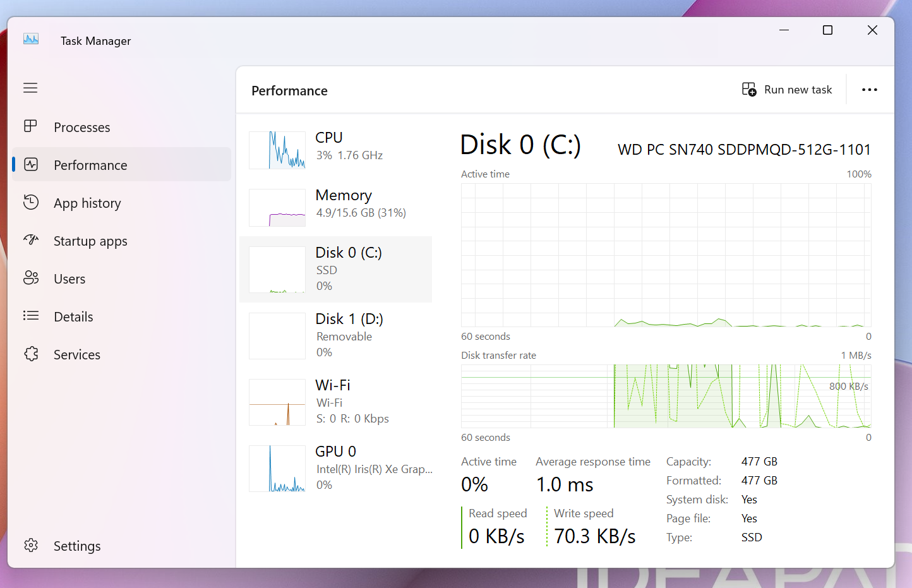Select the Wi-Fi throughput mini graph
Screen dimensions: 912x588
[277, 402]
